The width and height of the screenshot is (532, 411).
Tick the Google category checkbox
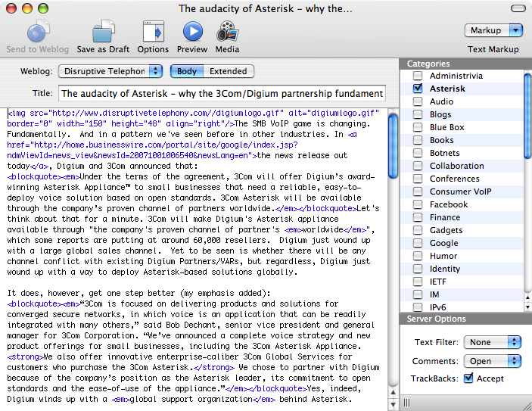click(418, 243)
